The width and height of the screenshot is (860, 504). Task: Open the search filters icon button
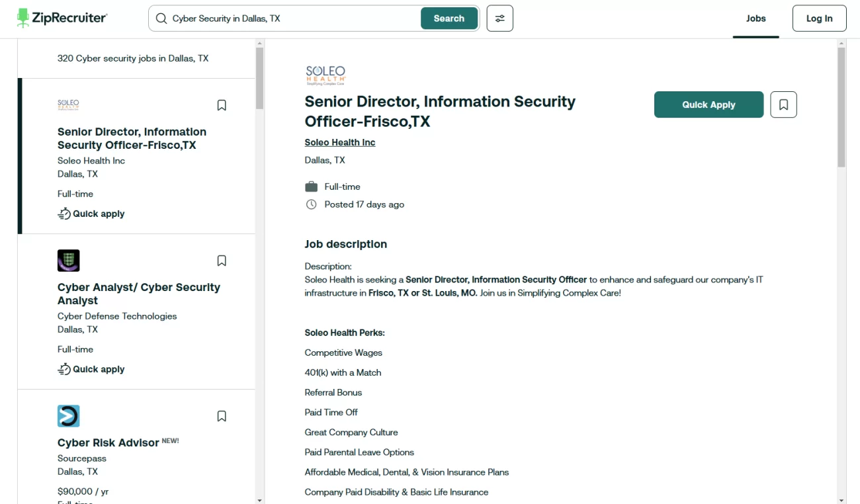click(500, 19)
